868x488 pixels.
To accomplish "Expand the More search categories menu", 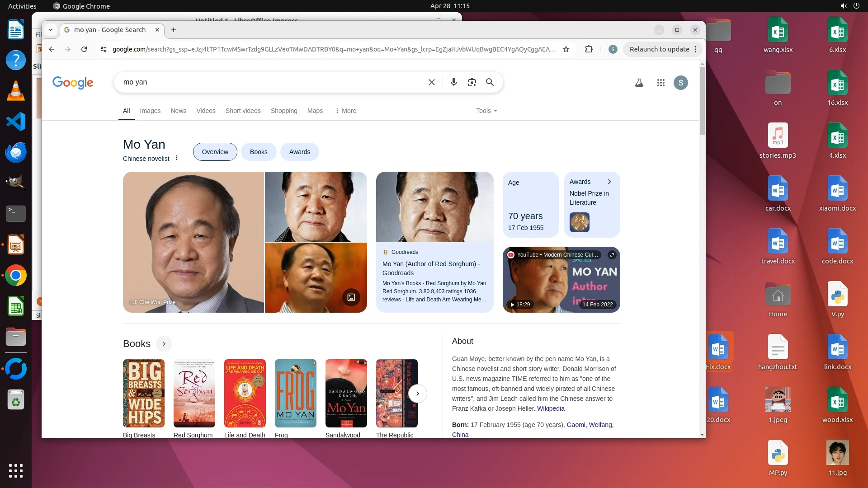I will point(346,111).
